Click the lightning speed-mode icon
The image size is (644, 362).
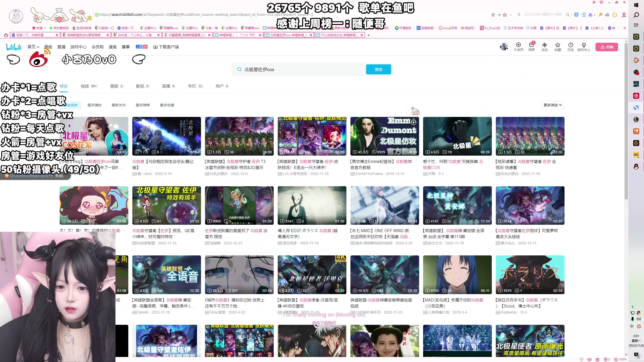coord(499,15)
